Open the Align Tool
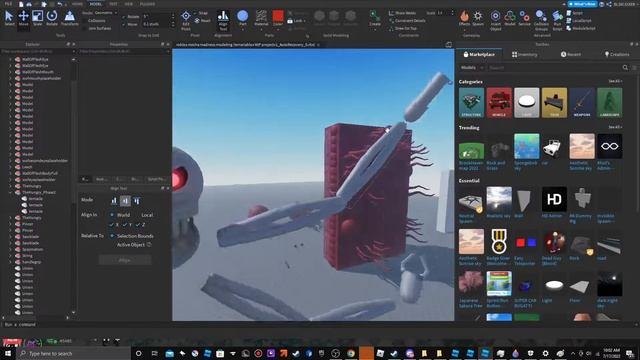The width and height of the screenshot is (640, 360). [223, 20]
